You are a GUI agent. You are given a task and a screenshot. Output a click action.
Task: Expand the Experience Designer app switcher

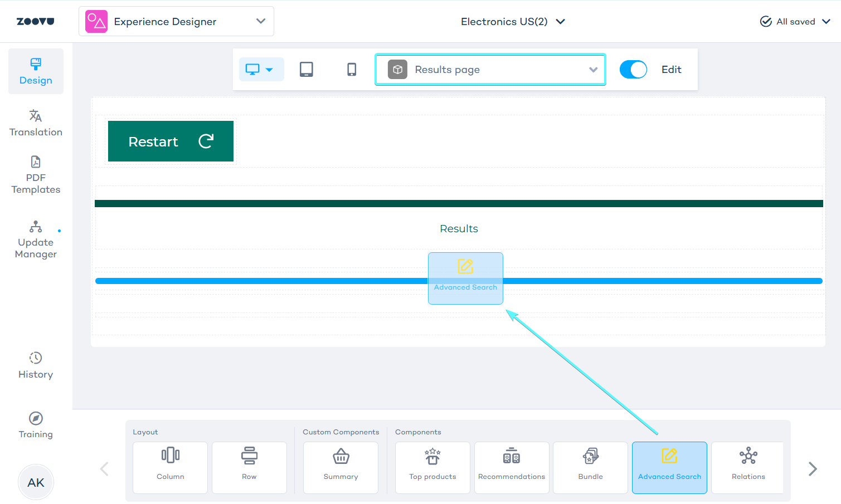[x=176, y=22]
